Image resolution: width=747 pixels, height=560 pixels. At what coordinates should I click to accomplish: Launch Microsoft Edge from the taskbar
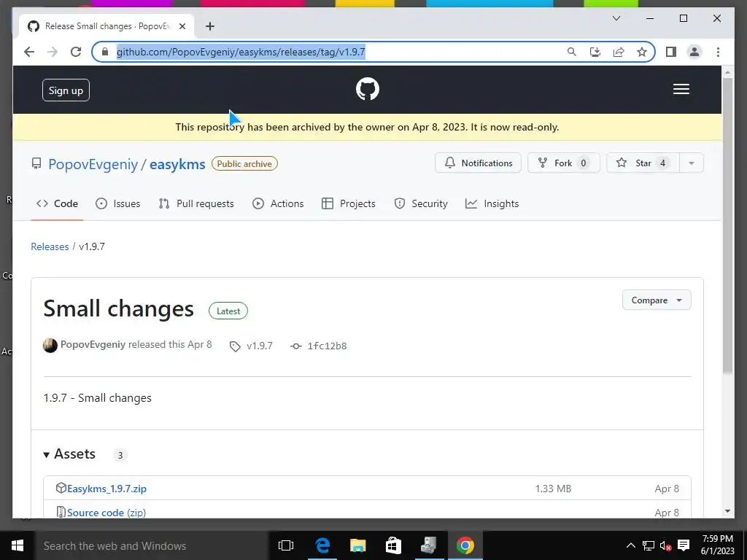pyautogui.click(x=322, y=545)
